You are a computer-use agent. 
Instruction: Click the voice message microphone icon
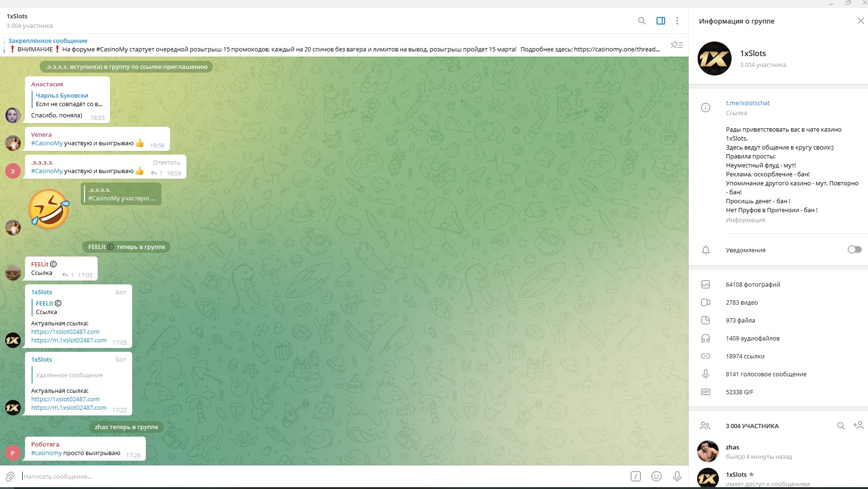tap(677, 476)
